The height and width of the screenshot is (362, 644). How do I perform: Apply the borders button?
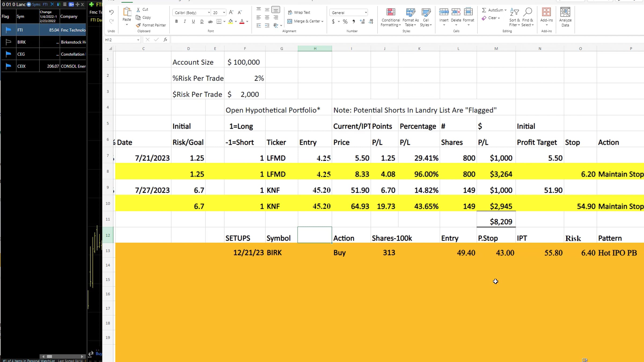(219, 21)
